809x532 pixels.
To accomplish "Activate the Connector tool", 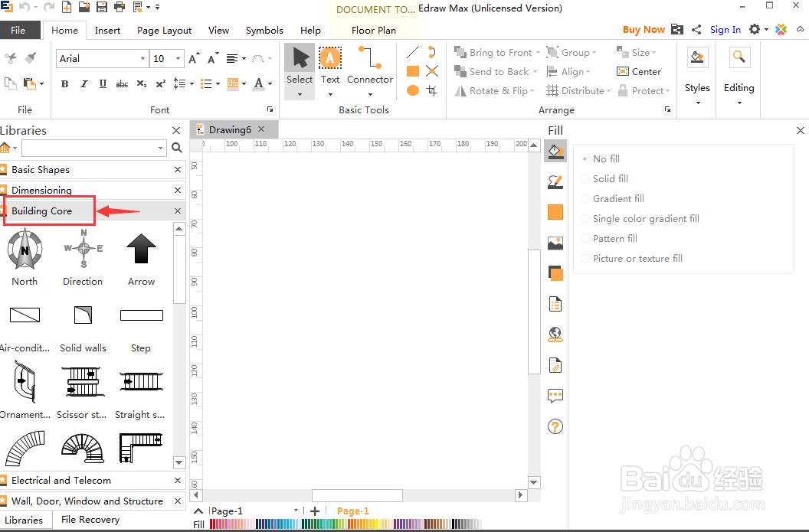I will [x=370, y=66].
